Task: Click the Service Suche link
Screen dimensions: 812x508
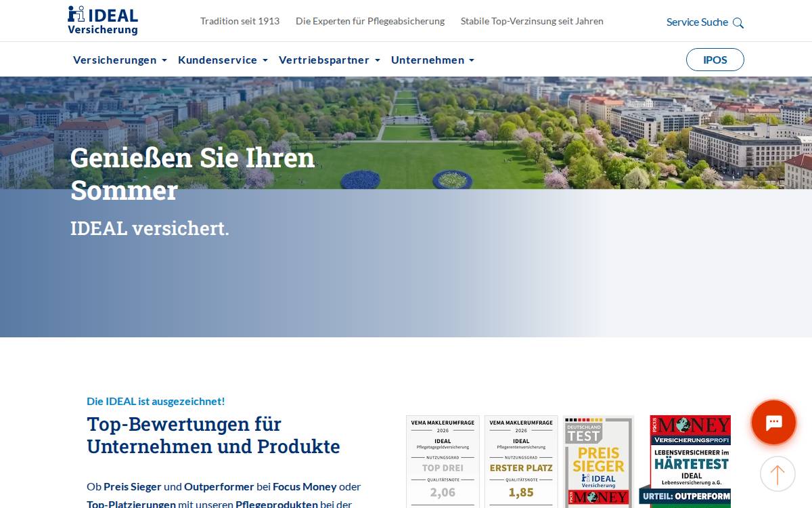Action: click(697, 22)
